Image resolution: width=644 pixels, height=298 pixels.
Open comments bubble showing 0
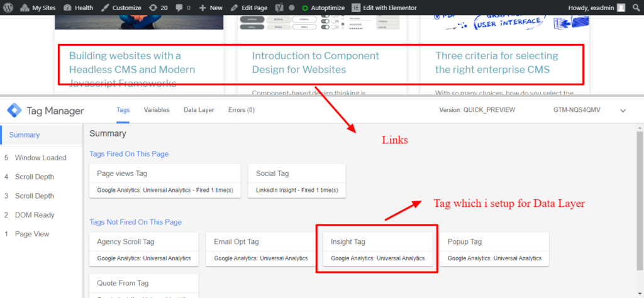click(183, 8)
